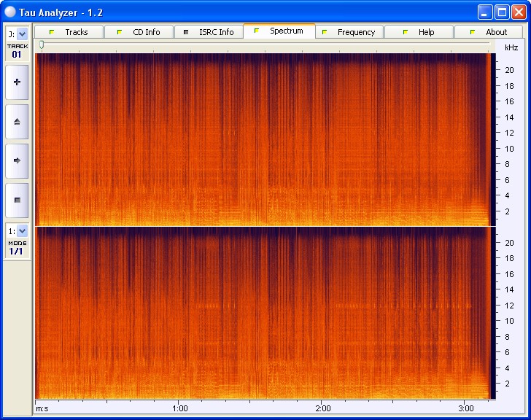Image resolution: width=531 pixels, height=420 pixels.
Task: Show the About tab
Action: pyautogui.click(x=489, y=32)
